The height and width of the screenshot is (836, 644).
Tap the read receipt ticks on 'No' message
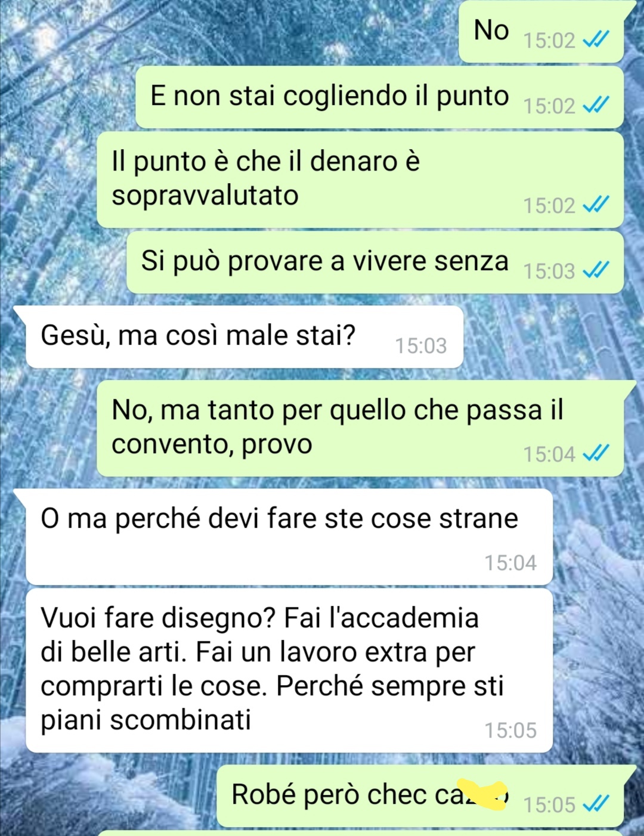pos(596,40)
